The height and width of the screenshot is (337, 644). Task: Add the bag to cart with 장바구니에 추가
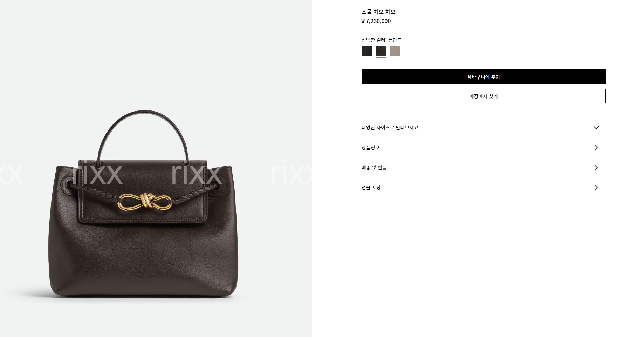pyautogui.click(x=484, y=77)
